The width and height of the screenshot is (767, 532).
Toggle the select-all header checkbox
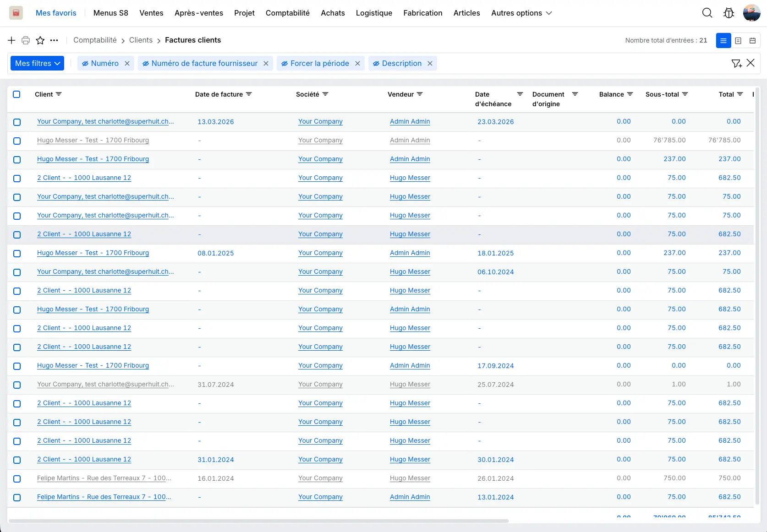click(x=16, y=94)
